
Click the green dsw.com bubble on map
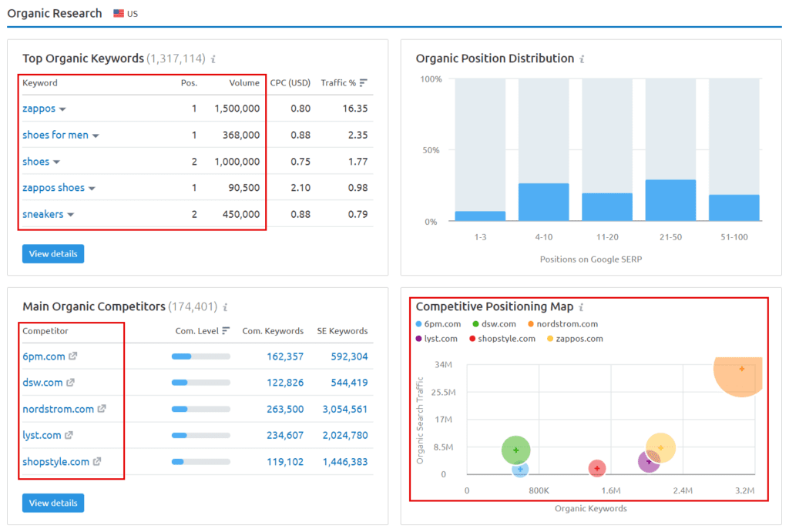click(515, 450)
